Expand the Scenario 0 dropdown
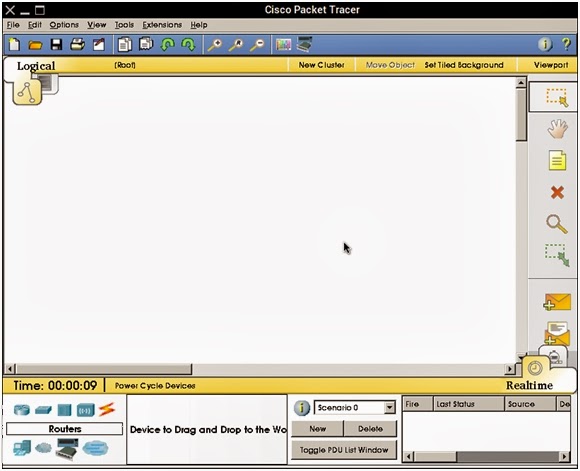 click(x=389, y=408)
